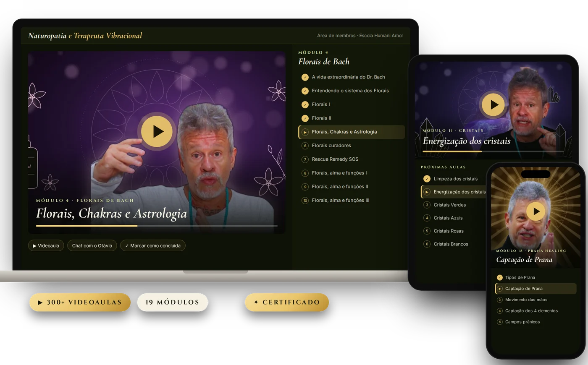Select lesson Florais, alma e funções II
Image resolution: width=588 pixels, height=365 pixels.
352,187
